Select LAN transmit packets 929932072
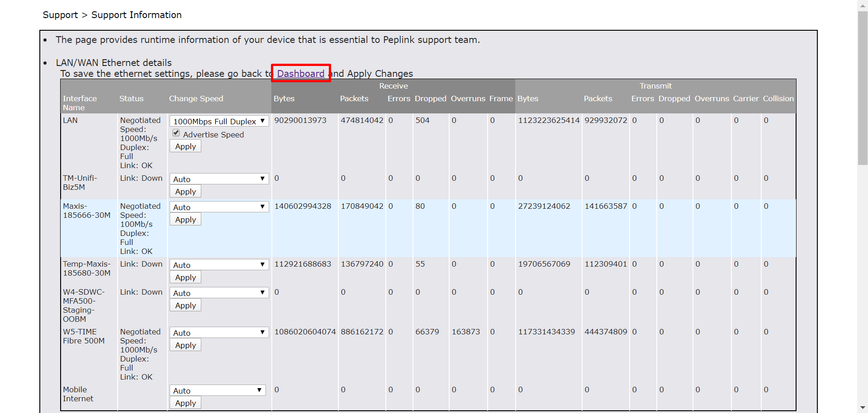The height and width of the screenshot is (413, 868). click(x=606, y=120)
